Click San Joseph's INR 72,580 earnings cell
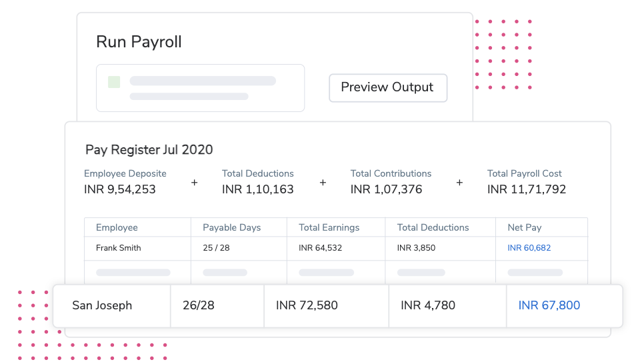 (x=307, y=305)
